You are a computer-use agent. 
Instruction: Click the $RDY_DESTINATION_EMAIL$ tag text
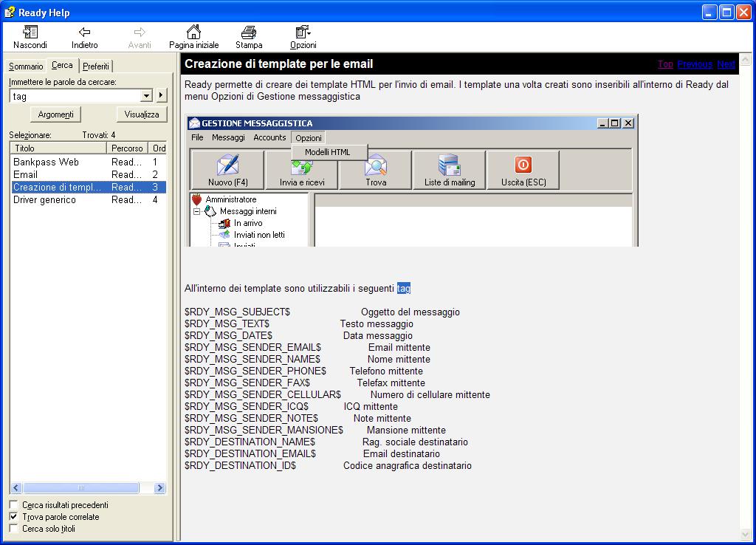click(250, 454)
